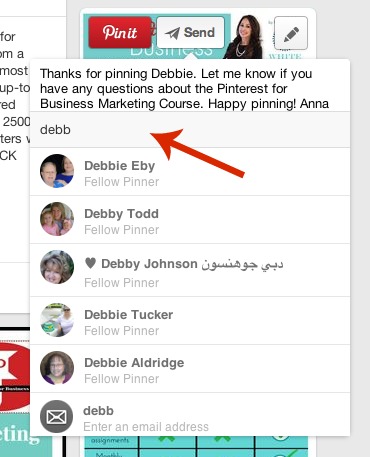Viewport: 370px width, 457px height.
Task: Select Debby Johnson's avatar photo
Action: click(x=57, y=267)
